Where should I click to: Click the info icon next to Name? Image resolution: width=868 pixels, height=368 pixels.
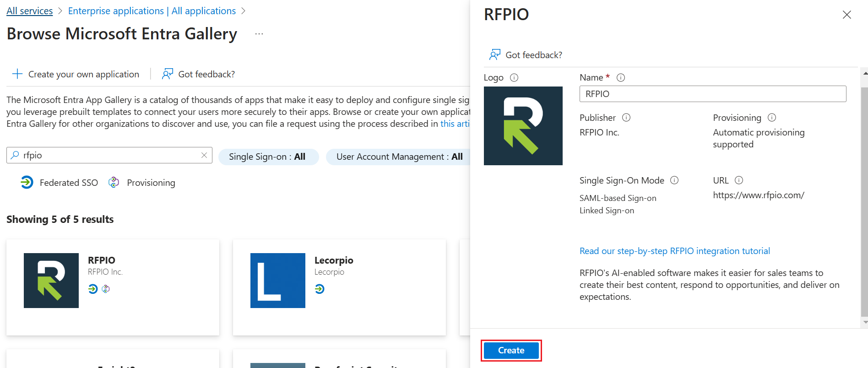pos(621,77)
